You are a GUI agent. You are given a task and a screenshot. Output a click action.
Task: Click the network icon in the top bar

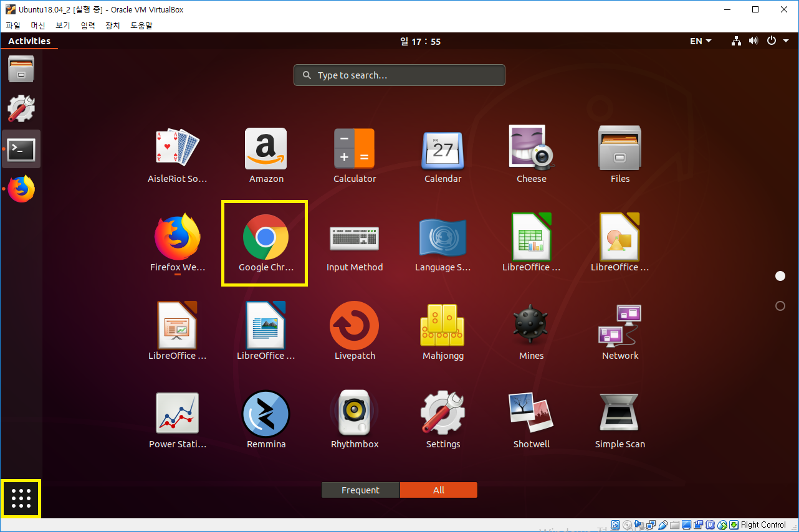click(736, 41)
